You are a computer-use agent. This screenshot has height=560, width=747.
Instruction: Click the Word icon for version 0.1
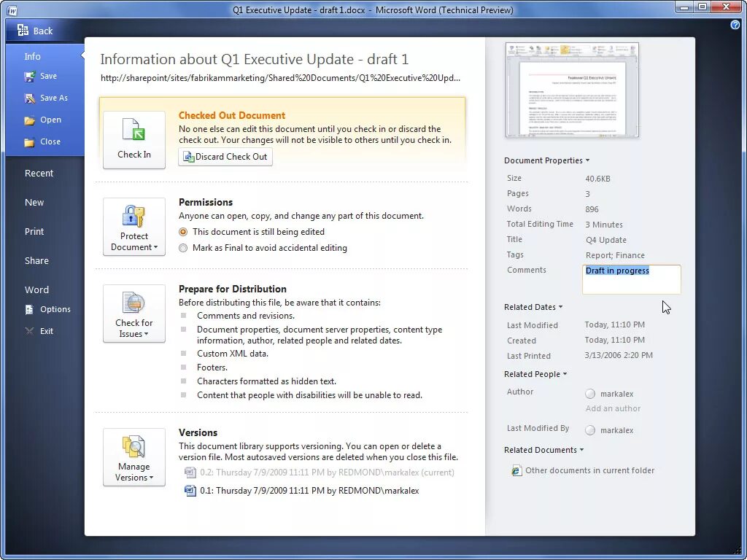190,491
